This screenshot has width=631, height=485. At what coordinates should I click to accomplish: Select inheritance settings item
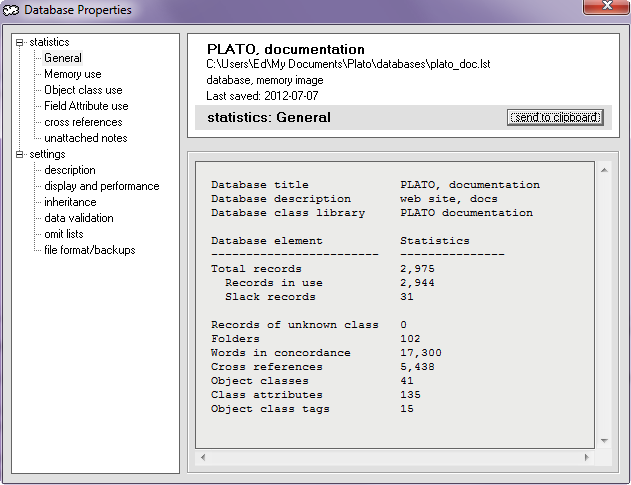coord(70,202)
